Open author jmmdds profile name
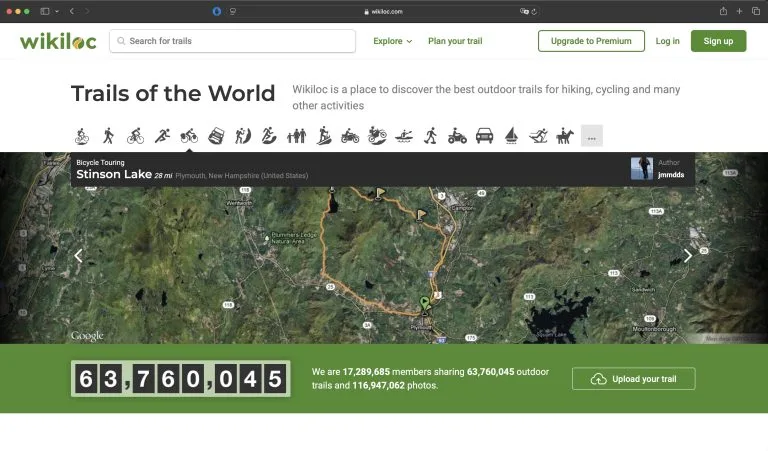768x451 pixels. pyautogui.click(x=671, y=175)
